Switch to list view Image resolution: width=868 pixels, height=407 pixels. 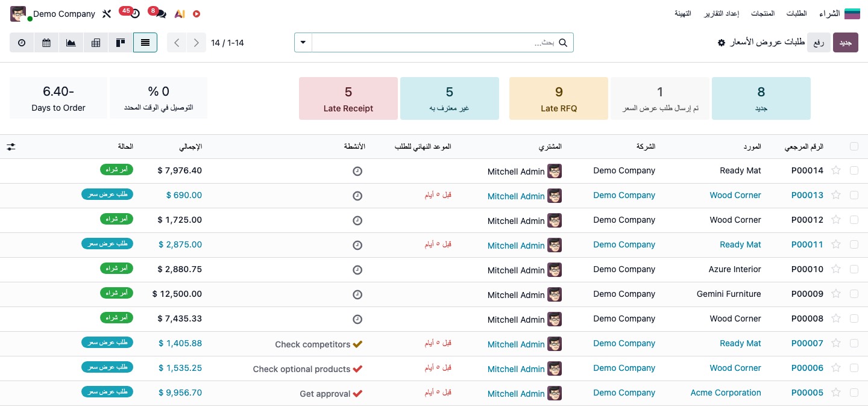pyautogui.click(x=145, y=43)
